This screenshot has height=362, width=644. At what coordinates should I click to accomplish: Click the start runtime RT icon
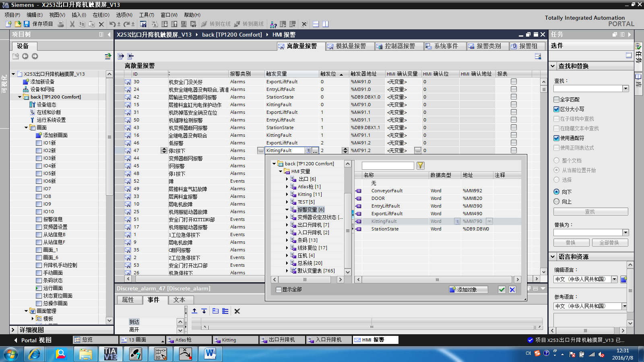pos(193,24)
